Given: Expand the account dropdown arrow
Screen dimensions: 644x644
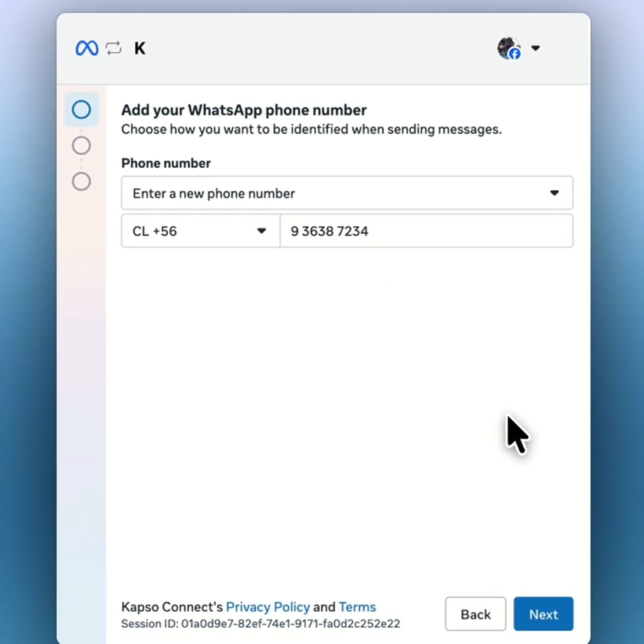Looking at the screenshot, I should click(536, 48).
